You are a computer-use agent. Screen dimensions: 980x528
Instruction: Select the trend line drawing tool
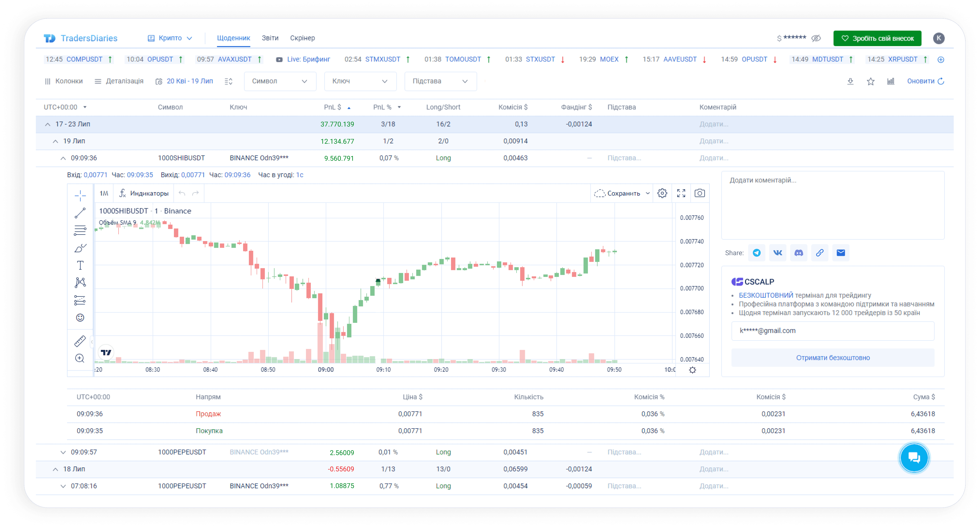(80, 213)
